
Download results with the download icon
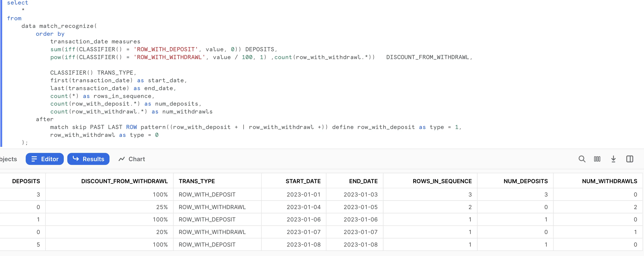coord(613,159)
